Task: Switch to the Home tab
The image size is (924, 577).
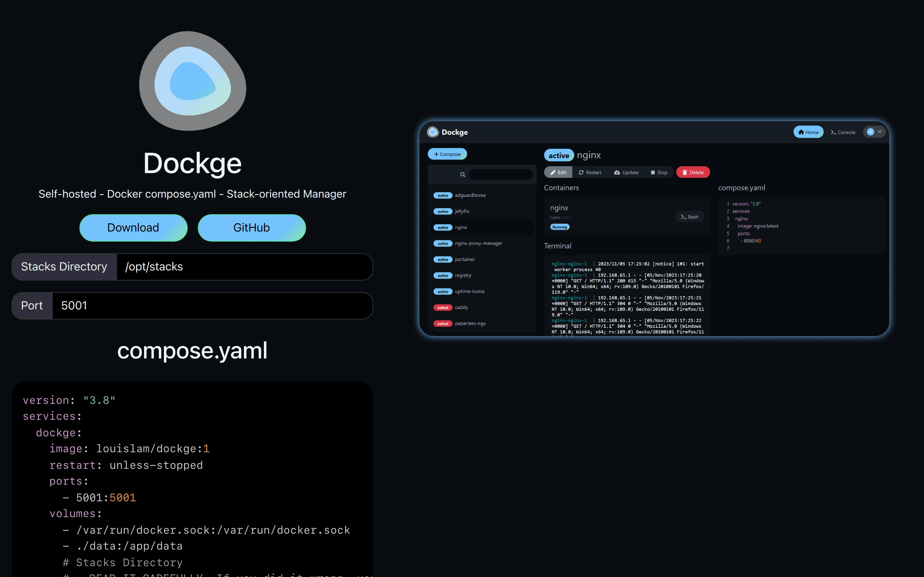Action: click(808, 132)
